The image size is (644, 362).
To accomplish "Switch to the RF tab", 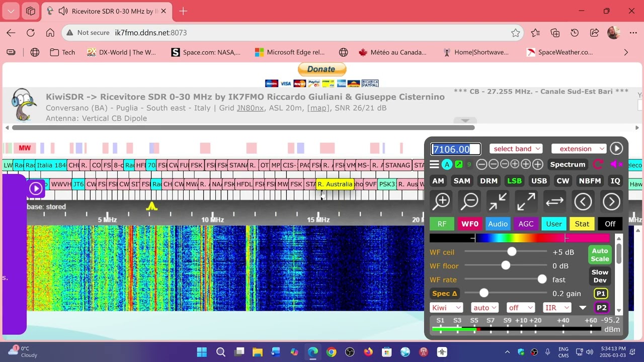I will pos(442,224).
